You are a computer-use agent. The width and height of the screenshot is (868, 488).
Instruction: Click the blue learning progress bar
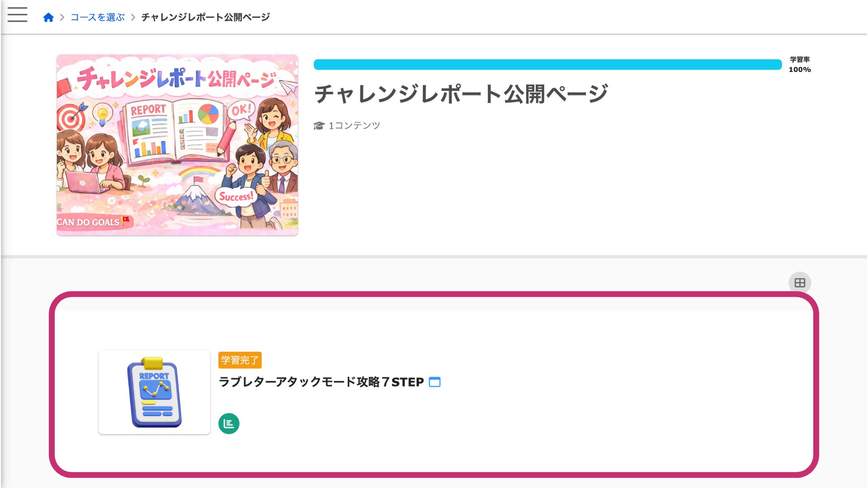[547, 65]
